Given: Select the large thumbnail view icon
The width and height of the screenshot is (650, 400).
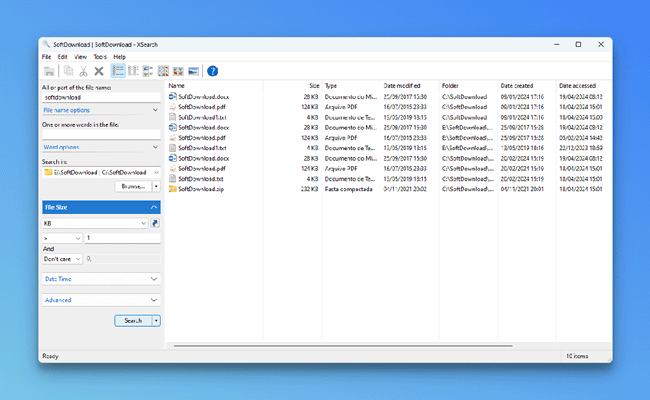Looking at the screenshot, I should [x=193, y=71].
